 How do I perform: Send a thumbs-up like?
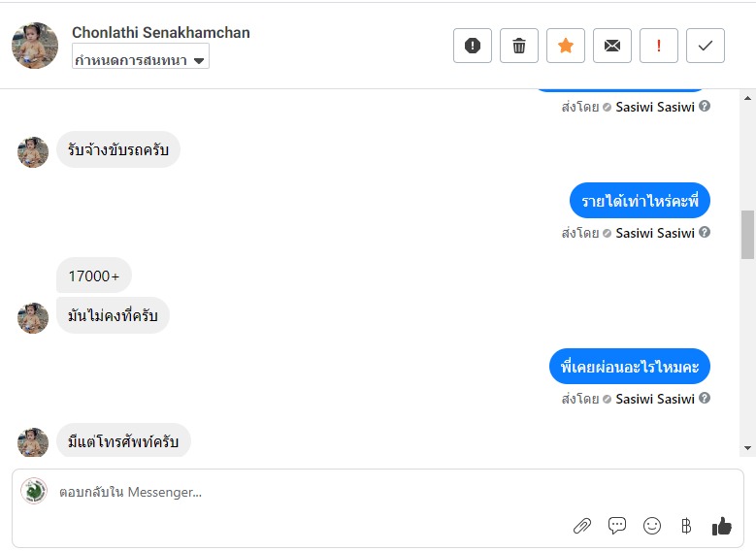[721, 526]
